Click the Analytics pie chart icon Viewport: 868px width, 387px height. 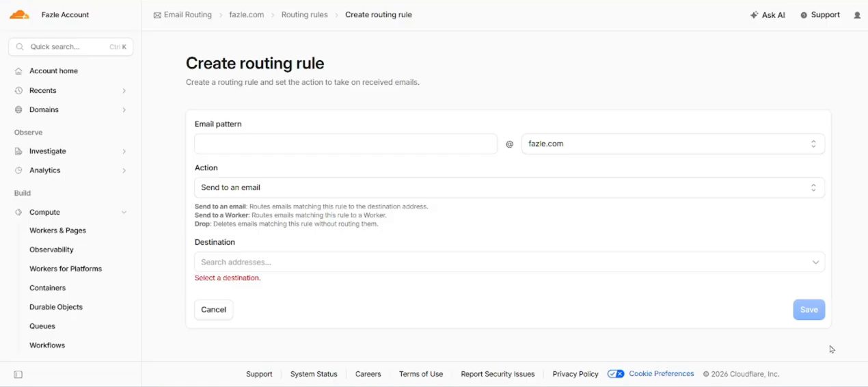(x=18, y=170)
